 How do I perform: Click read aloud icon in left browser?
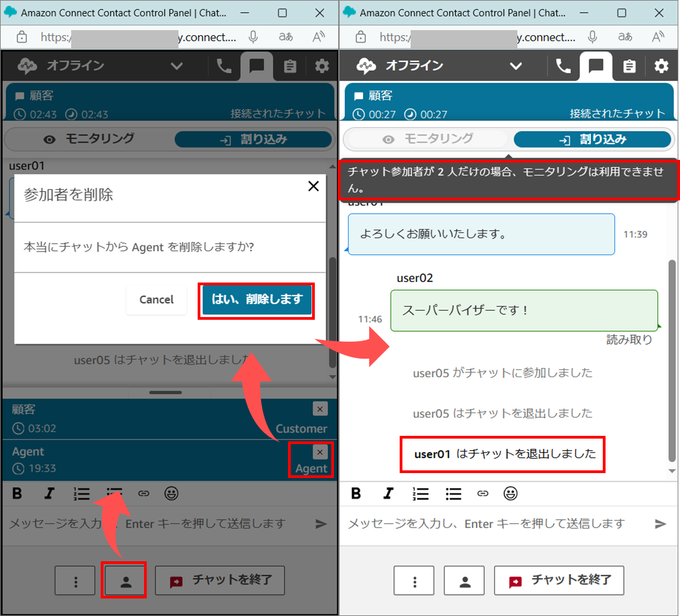(319, 37)
